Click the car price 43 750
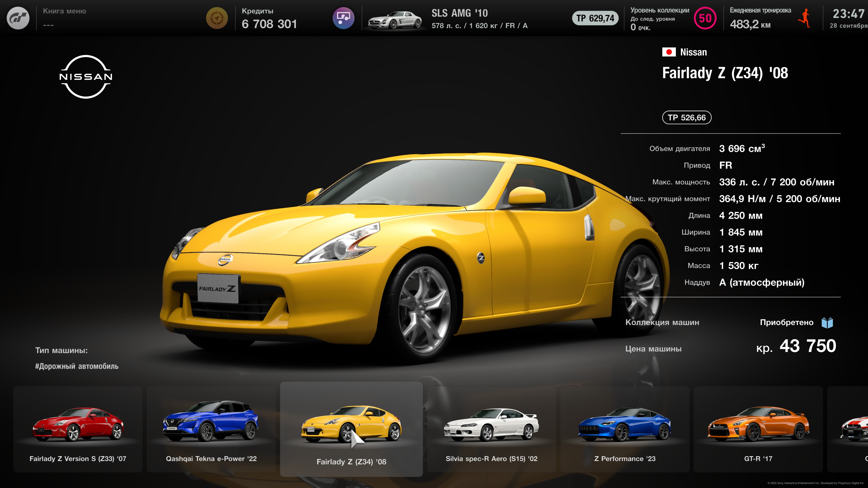 (807, 346)
